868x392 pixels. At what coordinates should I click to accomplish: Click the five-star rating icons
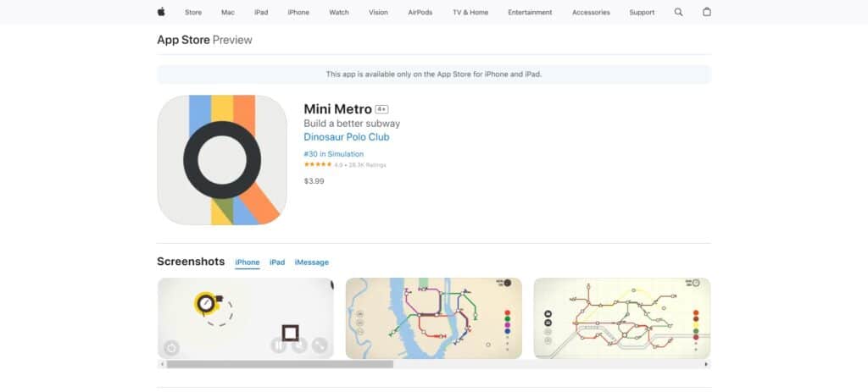click(318, 165)
